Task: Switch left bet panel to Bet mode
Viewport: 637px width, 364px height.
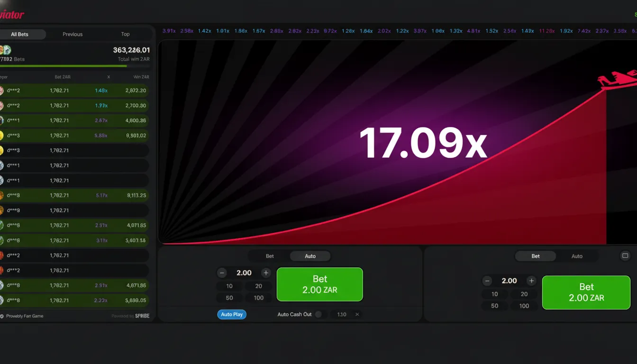Action: pos(270,256)
